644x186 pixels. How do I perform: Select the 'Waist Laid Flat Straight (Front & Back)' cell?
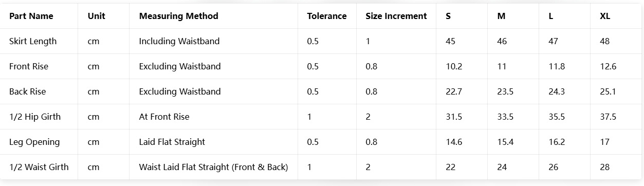(213, 167)
